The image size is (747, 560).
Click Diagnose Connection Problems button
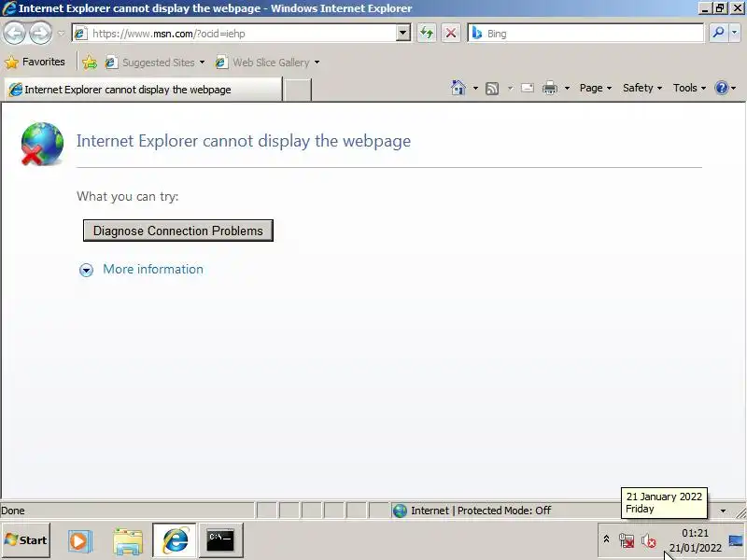178,231
